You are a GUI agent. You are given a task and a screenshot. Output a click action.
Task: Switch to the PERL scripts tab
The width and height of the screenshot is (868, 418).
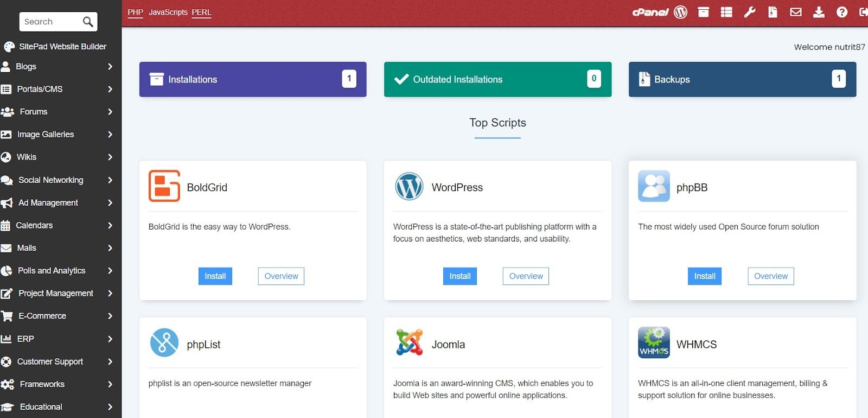pos(201,12)
